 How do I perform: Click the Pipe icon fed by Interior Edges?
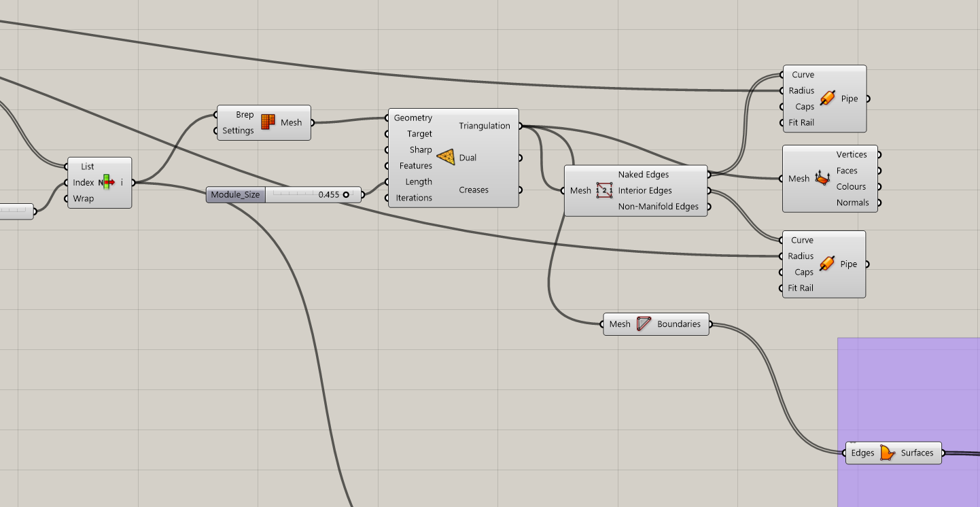826,264
